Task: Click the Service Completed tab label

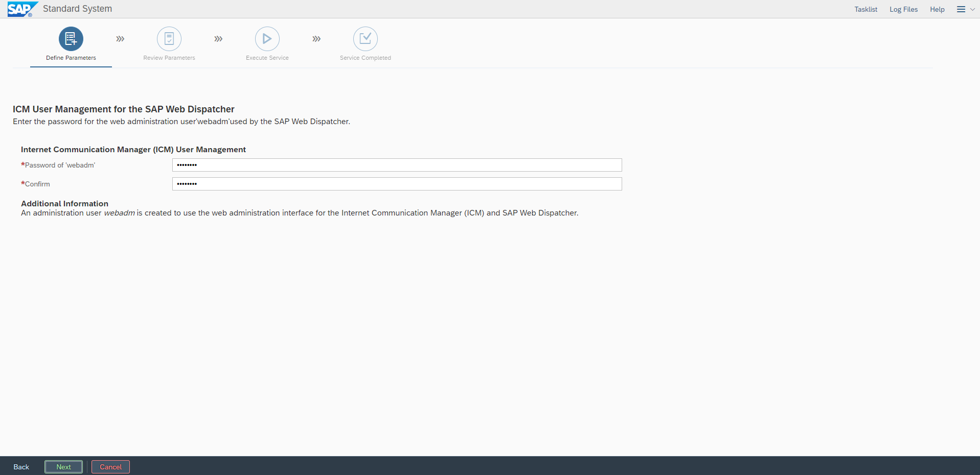Action: [366, 58]
